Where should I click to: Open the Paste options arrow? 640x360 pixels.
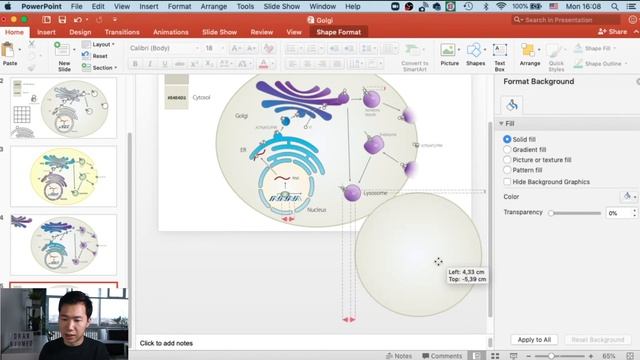tap(20, 50)
